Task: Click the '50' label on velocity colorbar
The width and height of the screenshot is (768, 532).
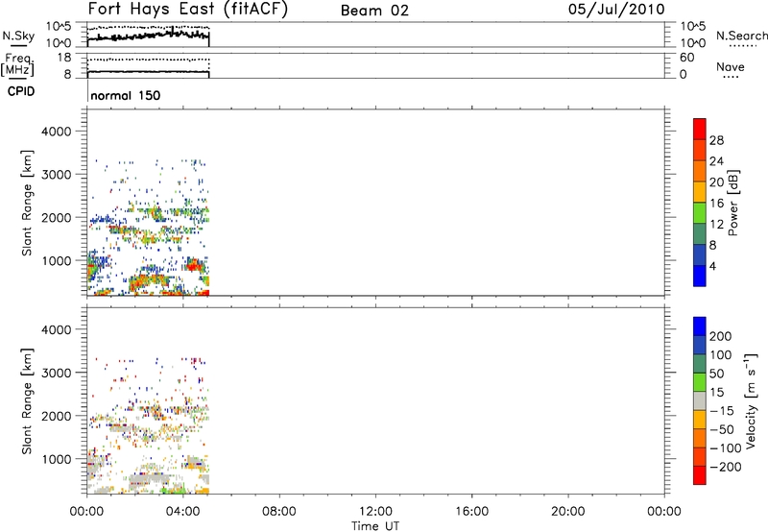Action: (x=716, y=374)
